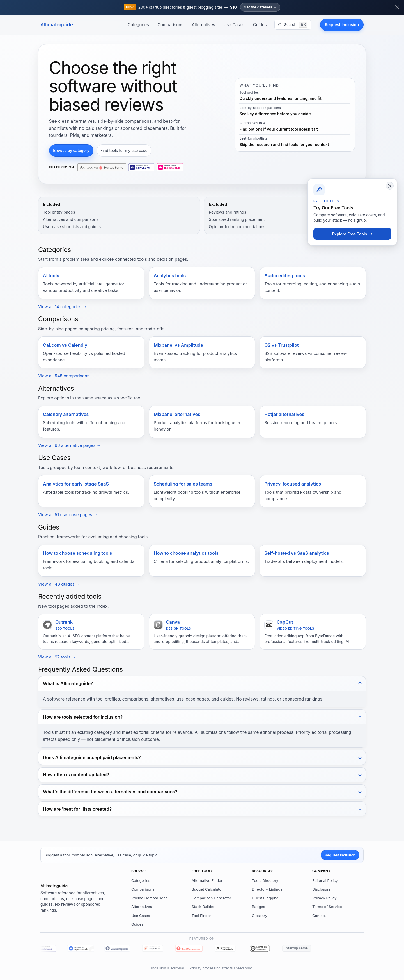Open the indiehunt.io badge in hero
Image resolution: width=404 pixels, height=980 pixels.
point(170,167)
